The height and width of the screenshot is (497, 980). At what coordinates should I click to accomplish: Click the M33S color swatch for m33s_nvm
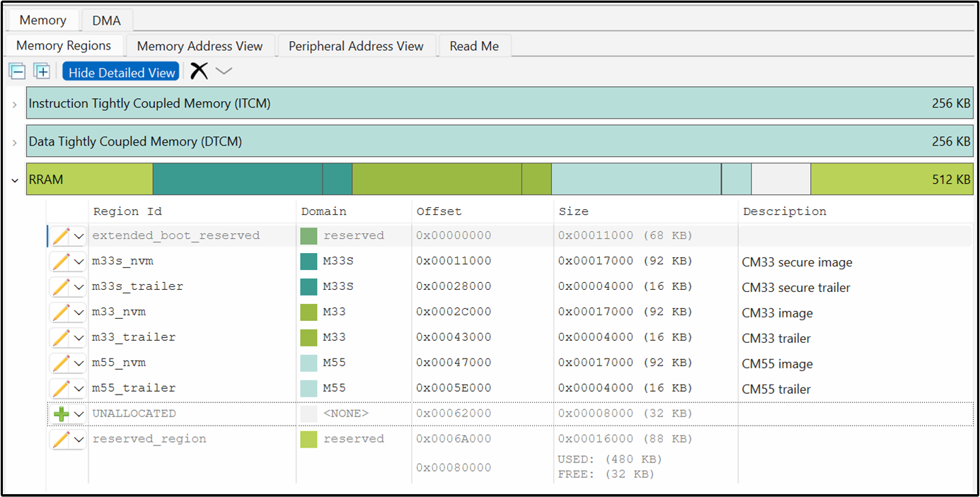point(309,262)
